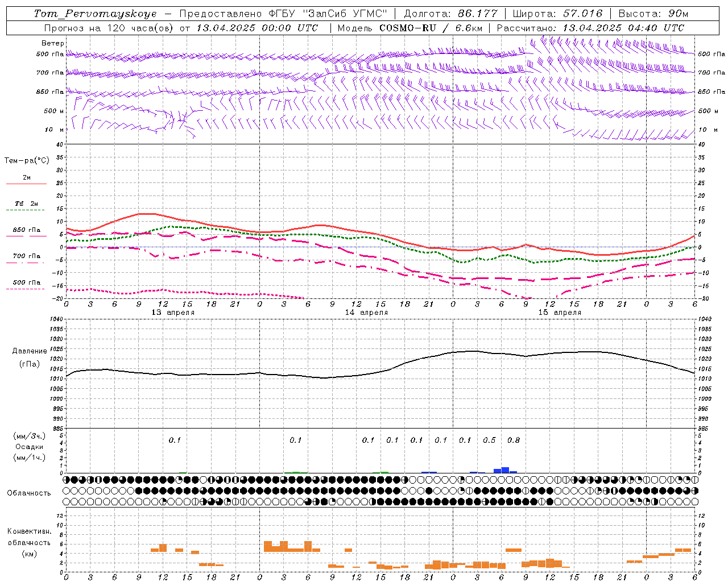Image resolution: width=728 pixels, height=582 pixels.
Task: Click the '(мм/3ч.)' precipitation unit label
Action: pyautogui.click(x=30, y=436)
